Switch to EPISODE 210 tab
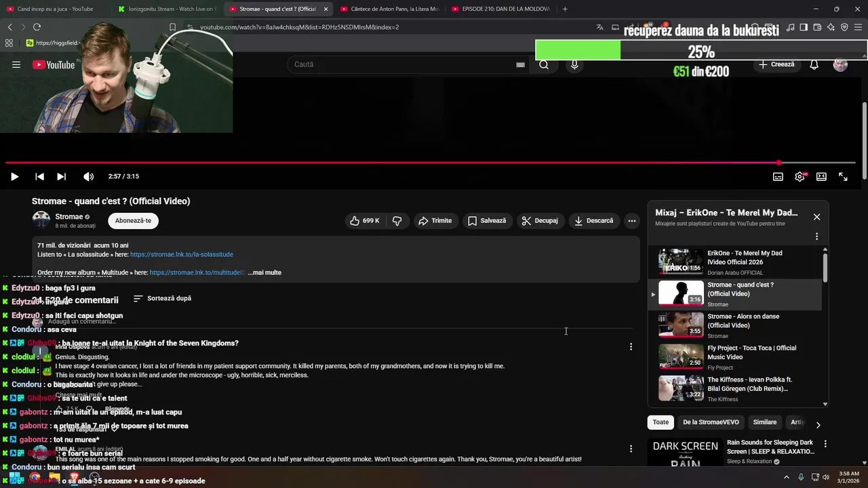This screenshot has width=868, height=488. click(x=500, y=9)
